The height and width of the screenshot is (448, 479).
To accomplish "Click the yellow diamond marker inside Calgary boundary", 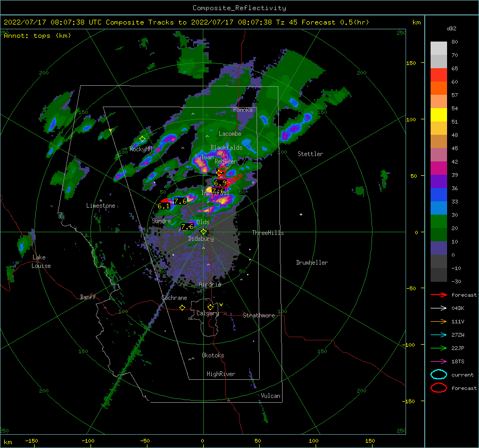I will pos(210,307).
